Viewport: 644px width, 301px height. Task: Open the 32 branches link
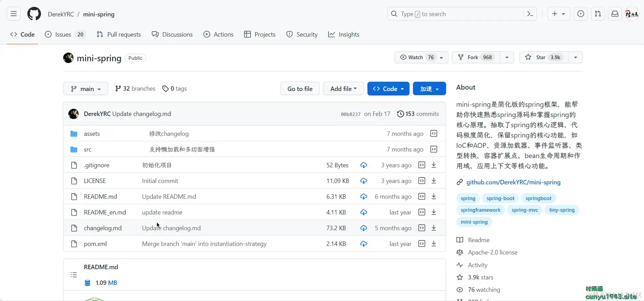pyautogui.click(x=135, y=89)
